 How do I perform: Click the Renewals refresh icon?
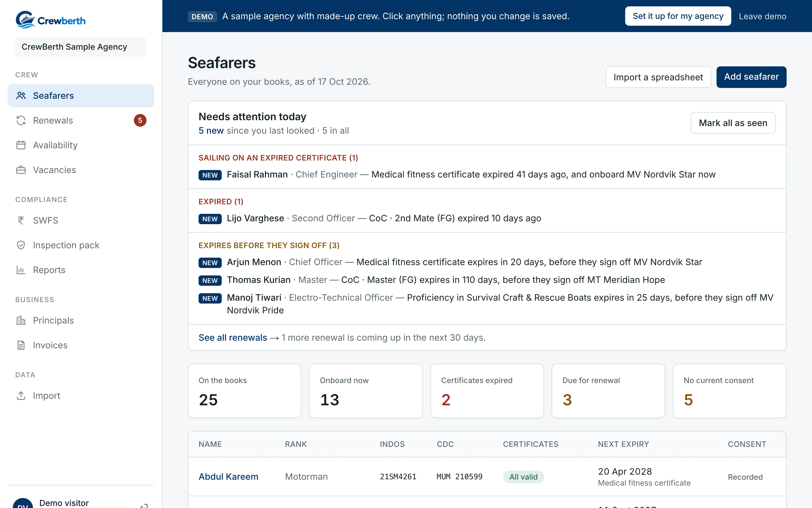tap(21, 120)
